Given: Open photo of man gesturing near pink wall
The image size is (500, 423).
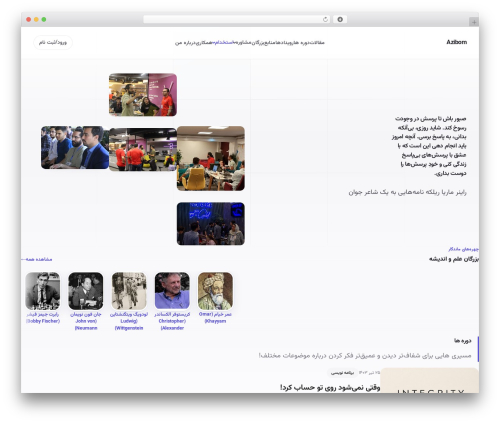Looking at the screenshot, I should coord(143,95).
